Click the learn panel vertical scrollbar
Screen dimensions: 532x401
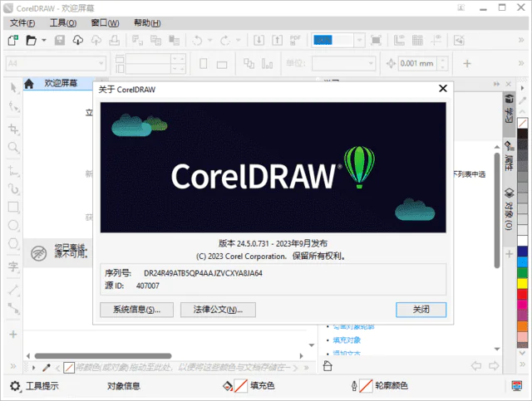(497, 210)
